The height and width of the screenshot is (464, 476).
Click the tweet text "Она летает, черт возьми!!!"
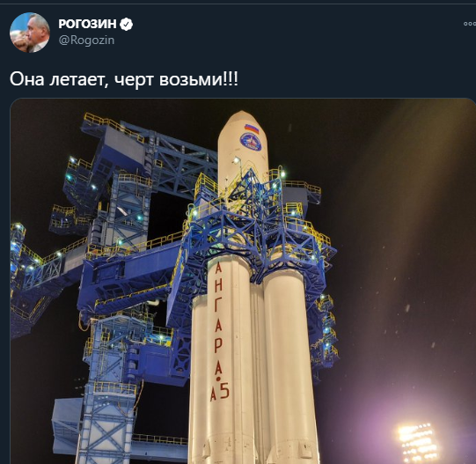124,79
